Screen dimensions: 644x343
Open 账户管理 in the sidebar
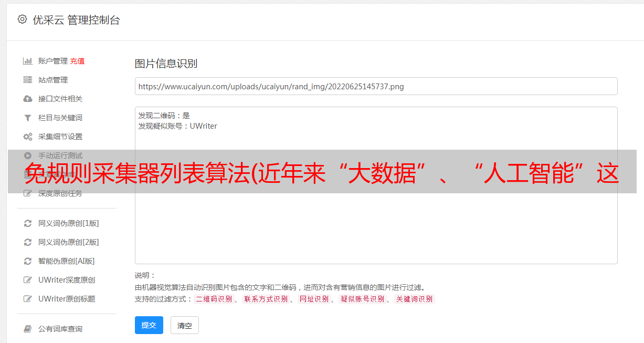point(53,61)
